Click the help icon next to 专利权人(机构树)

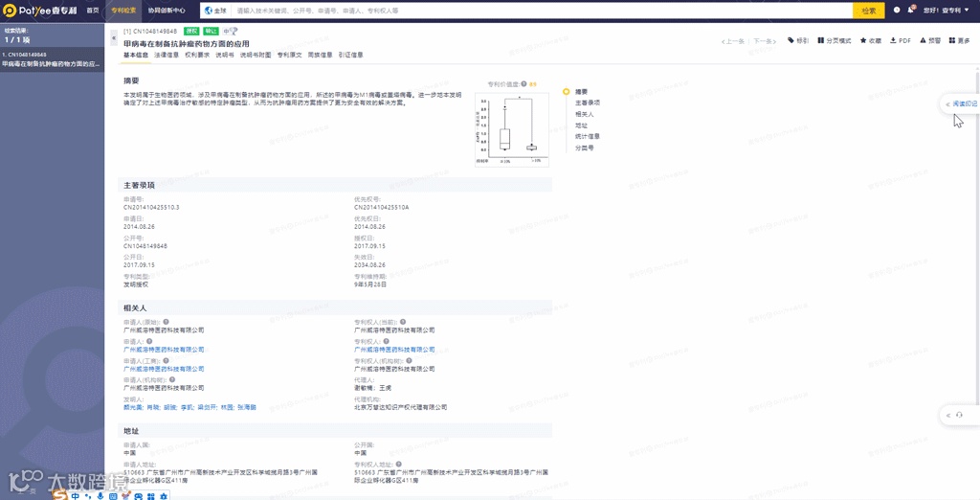click(409, 360)
